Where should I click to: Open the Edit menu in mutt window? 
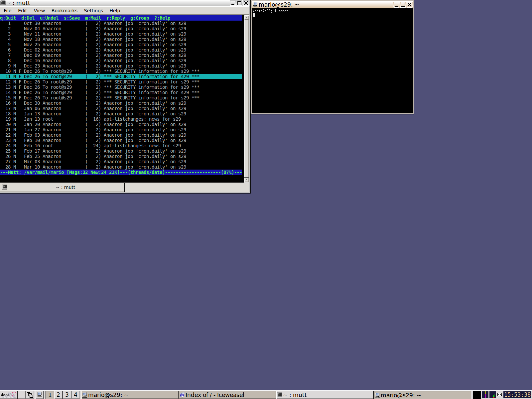[x=23, y=11]
